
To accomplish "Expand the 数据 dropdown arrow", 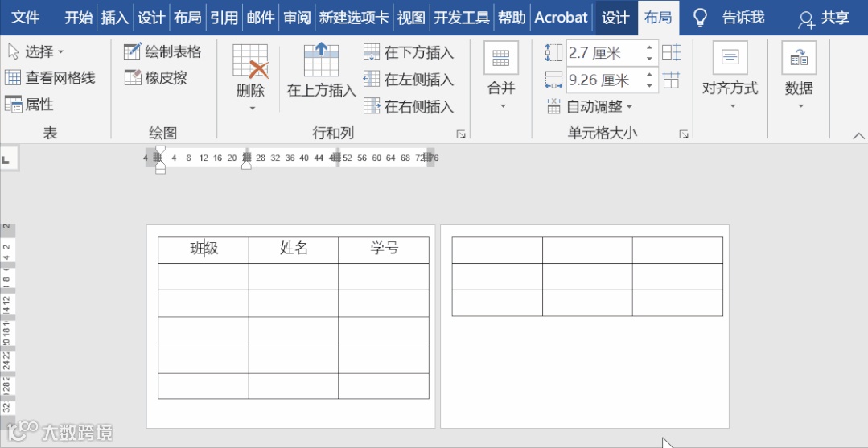I will point(800,106).
